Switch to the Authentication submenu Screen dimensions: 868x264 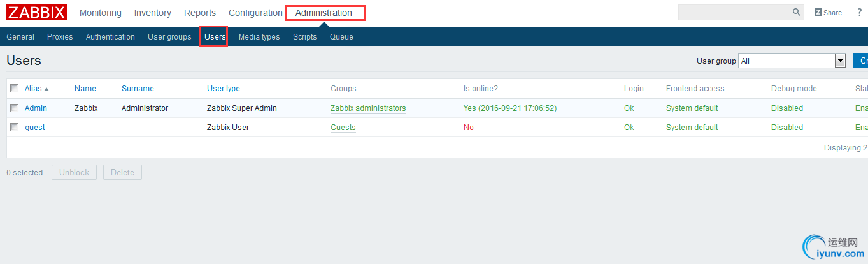[x=110, y=37]
